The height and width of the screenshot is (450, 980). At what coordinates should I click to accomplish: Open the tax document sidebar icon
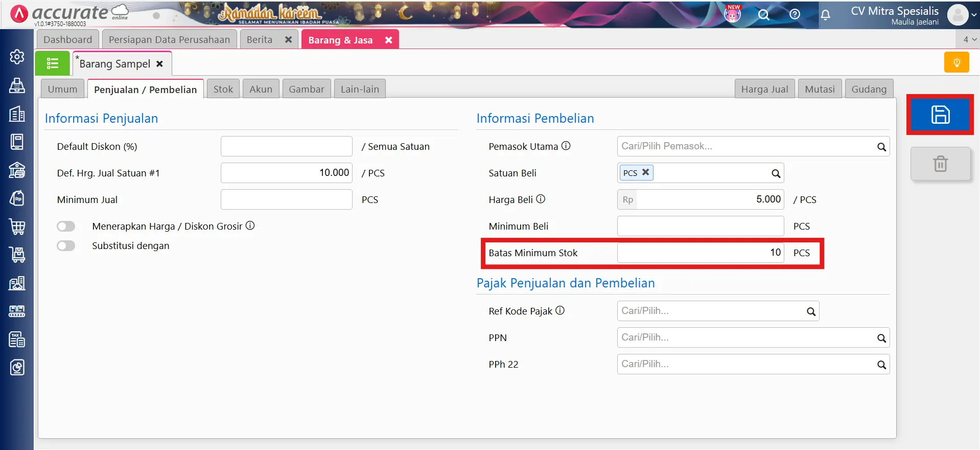(x=17, y=339)
